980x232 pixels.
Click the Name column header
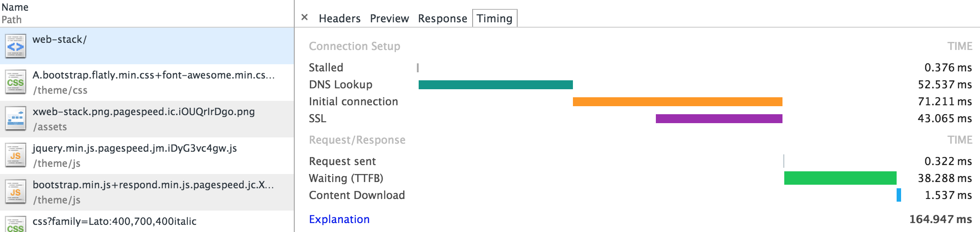15,7
